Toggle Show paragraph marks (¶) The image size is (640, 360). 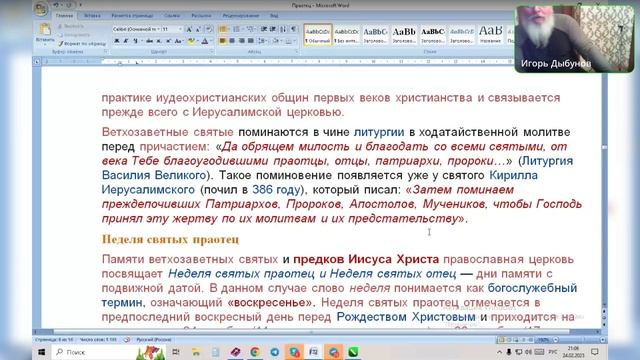click(x=293, y=29)
